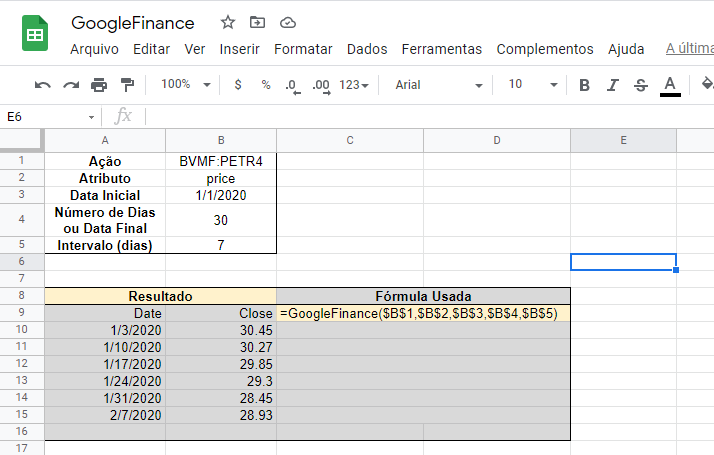Open the text color picker
This screenshot has width=714, height=455.
click(670, 86)
